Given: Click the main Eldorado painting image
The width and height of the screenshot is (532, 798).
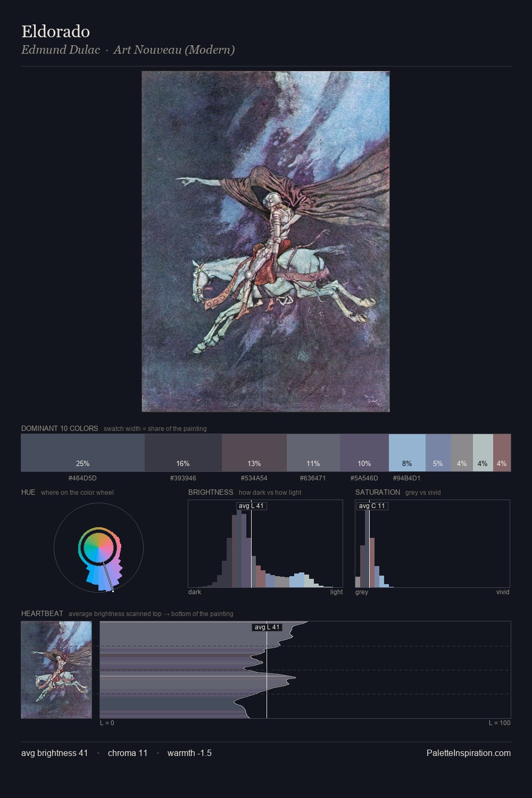Looking at the screenshot, I should coord(265,242).
